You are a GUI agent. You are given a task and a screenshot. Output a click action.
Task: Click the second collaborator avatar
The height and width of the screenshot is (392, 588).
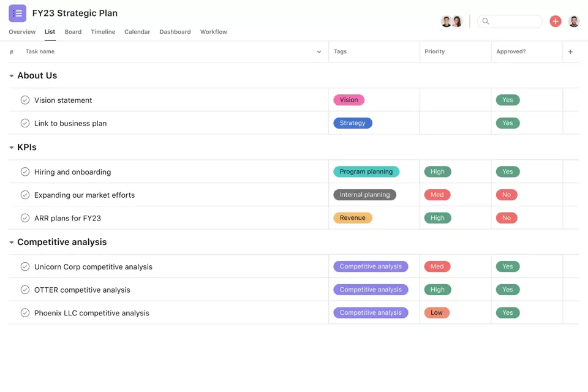tap(458, 20)
